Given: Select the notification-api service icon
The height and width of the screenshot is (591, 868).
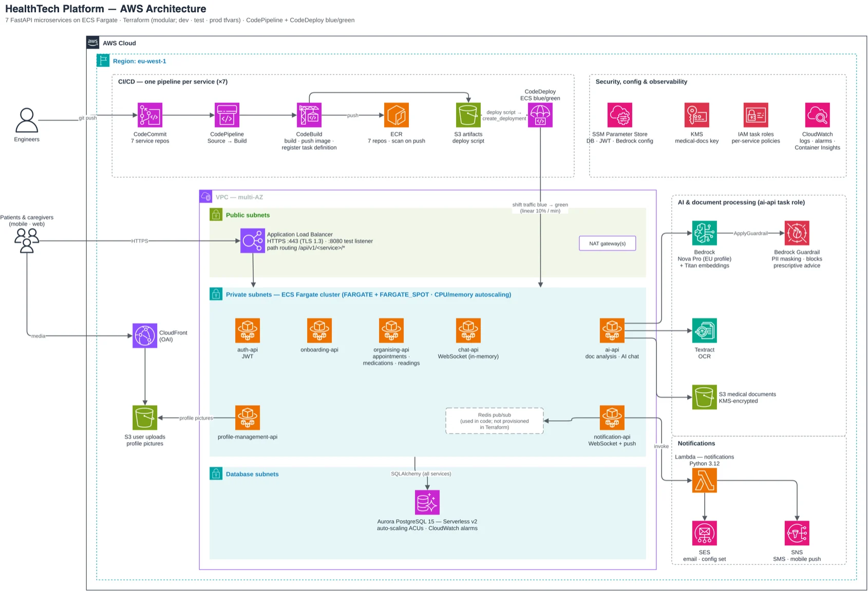Looking at the screenshot, I should [612, 418].
